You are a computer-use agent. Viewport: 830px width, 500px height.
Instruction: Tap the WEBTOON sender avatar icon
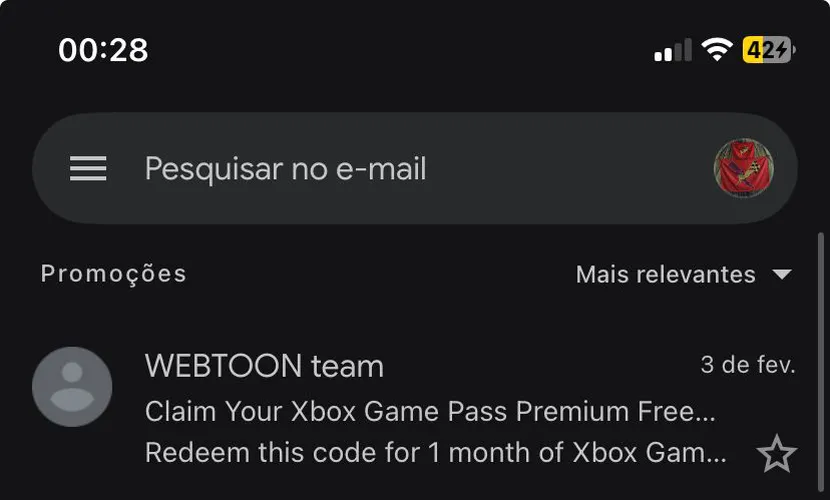[x=72, y=387]
